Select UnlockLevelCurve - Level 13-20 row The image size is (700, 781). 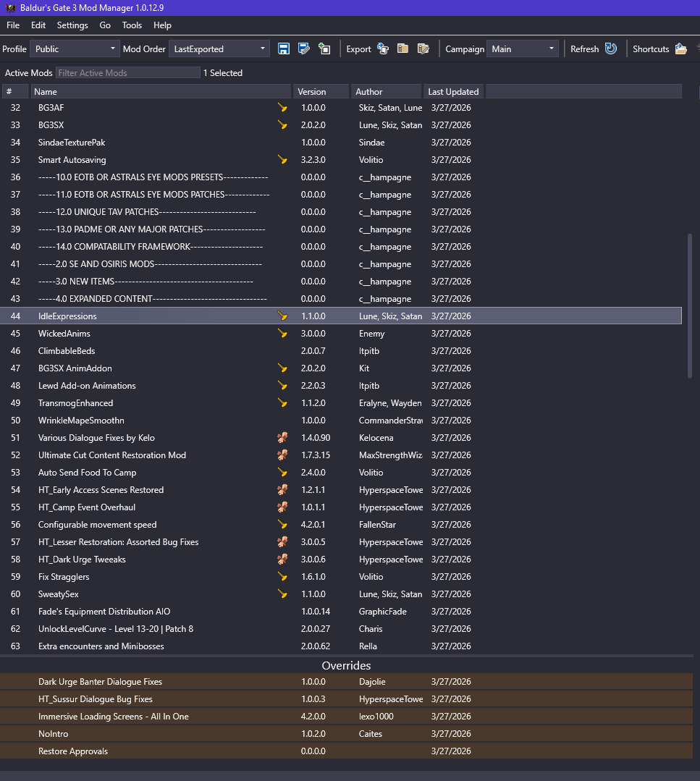[341, 629]
